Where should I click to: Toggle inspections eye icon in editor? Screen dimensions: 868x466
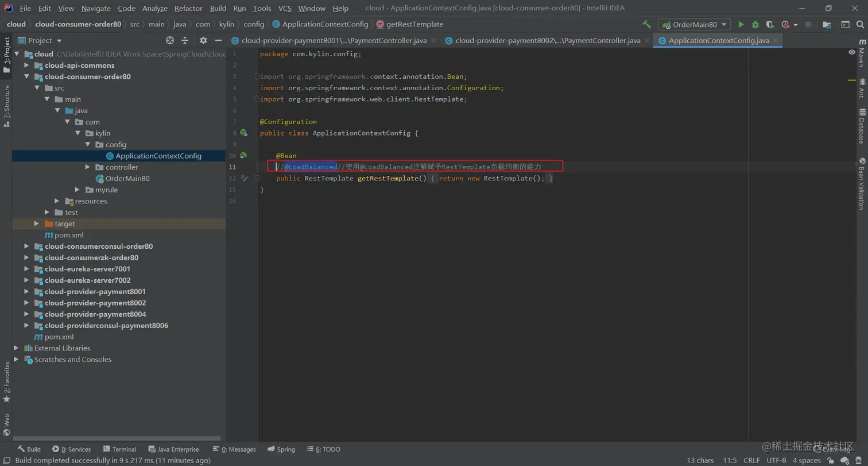(x=852, y=52)
